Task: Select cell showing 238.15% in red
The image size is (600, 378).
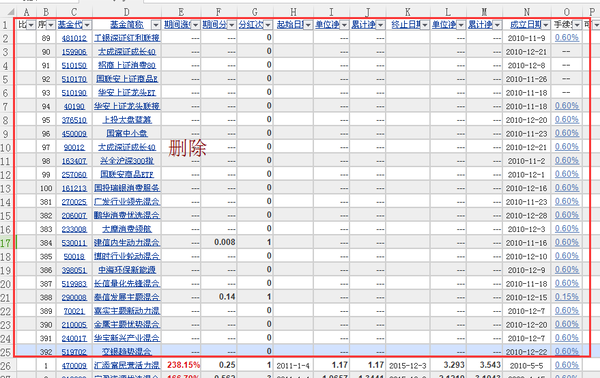Action: click(x=181, y=365)
